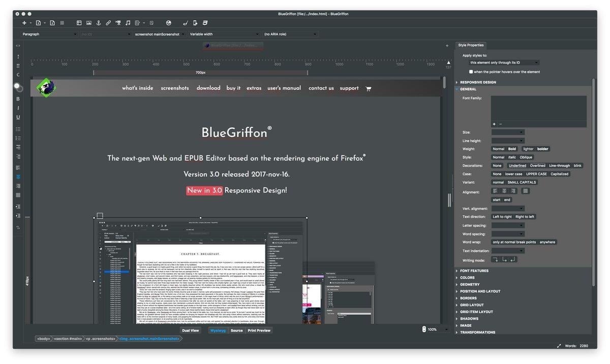Screen dimensions: 610x364
Task: Click the insert table icon in toolbar
Action: click(x=79, y=23)
